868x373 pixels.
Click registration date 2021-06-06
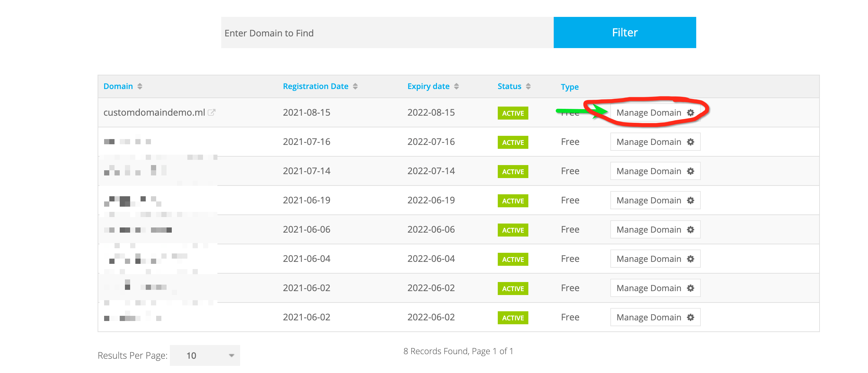306,230
